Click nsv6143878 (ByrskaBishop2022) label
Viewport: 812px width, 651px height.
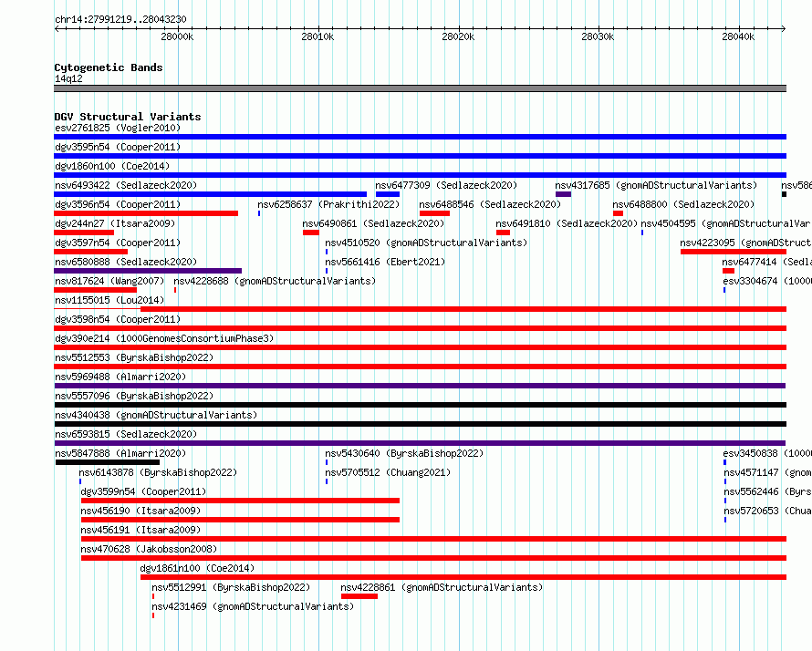[x=158, y=472]
